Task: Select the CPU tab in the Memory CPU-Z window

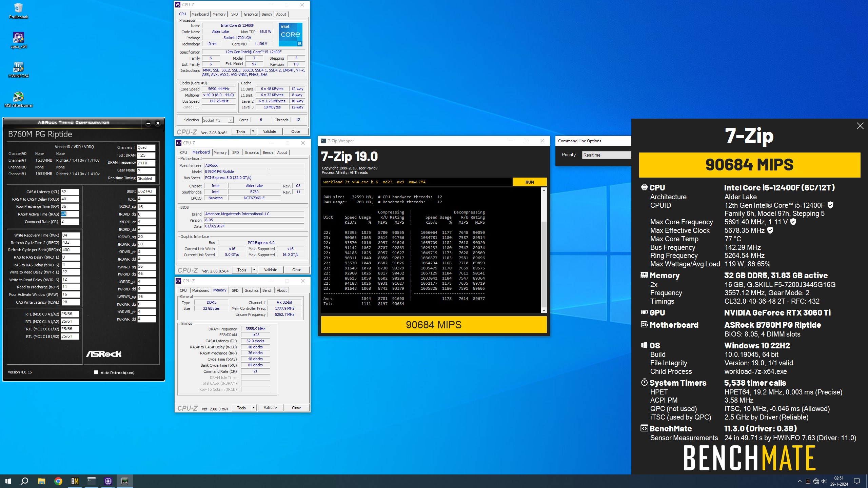Action: point(183,290)
